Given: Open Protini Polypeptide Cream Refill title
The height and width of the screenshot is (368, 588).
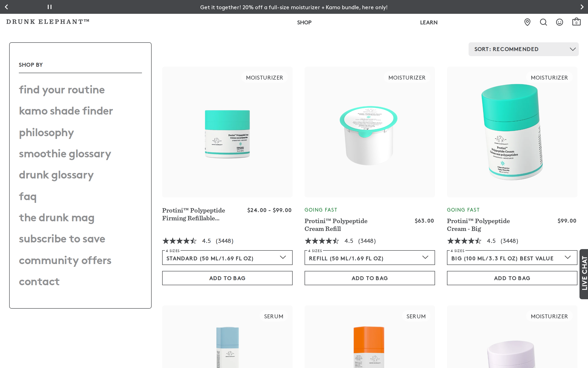Looking at the screenshot, I should 336,225.
